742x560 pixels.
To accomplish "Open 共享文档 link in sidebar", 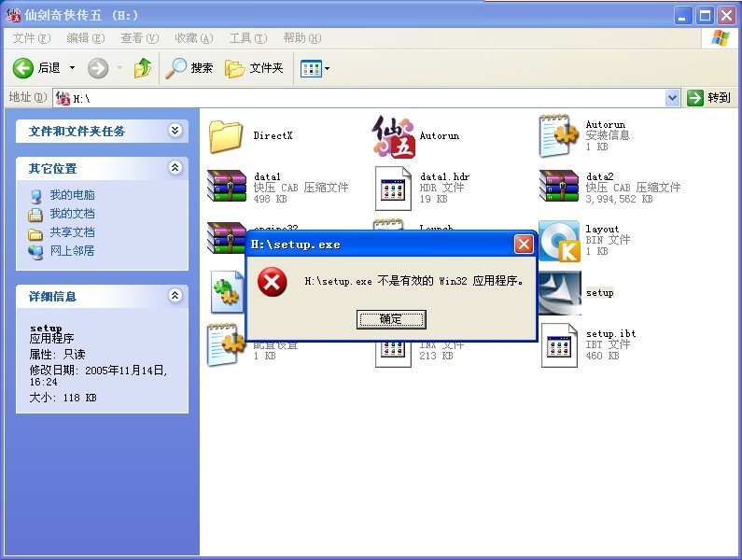I will tap(73, 232).
